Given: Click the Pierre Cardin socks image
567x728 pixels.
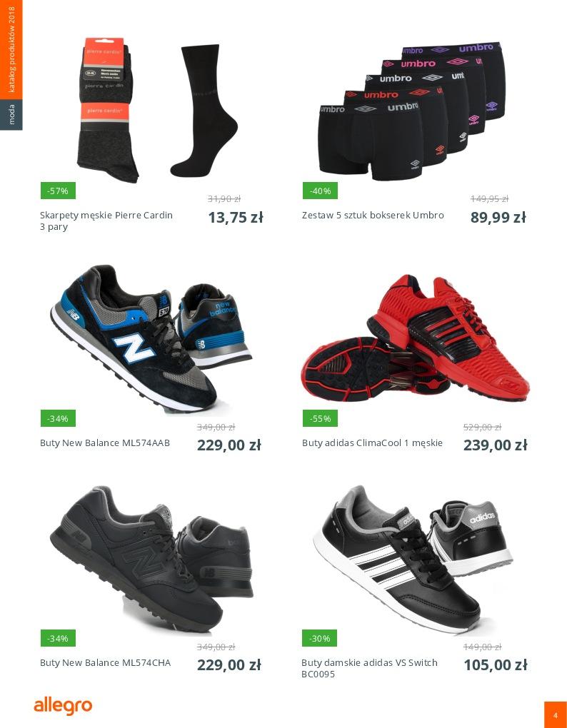Looking at the screenshot, I should click(x=157, y=111).
